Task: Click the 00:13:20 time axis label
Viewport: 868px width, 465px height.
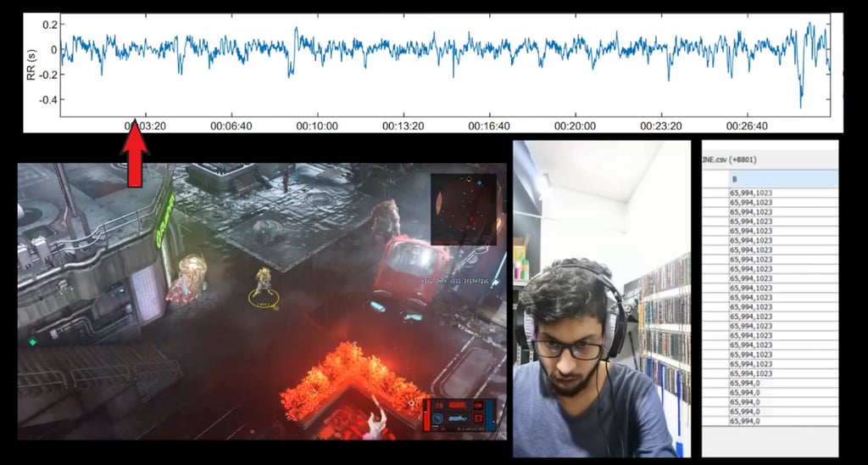Action: [403, 126]
